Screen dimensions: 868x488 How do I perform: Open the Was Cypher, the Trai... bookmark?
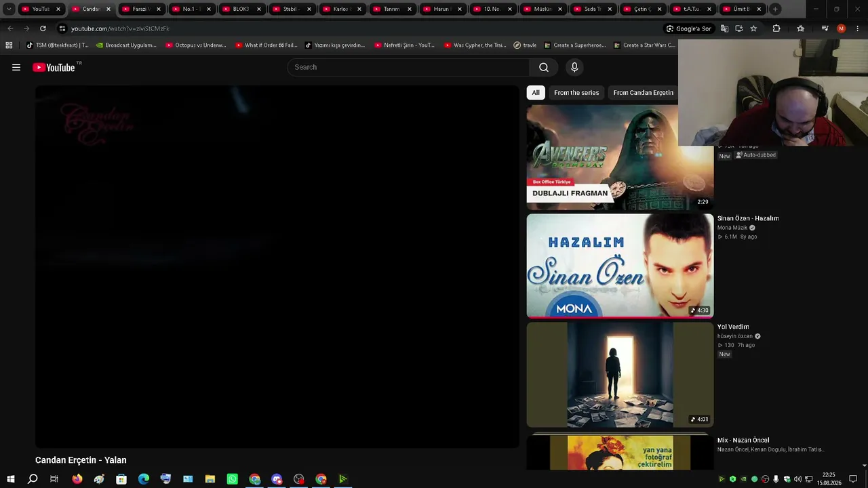pos(475,45)
